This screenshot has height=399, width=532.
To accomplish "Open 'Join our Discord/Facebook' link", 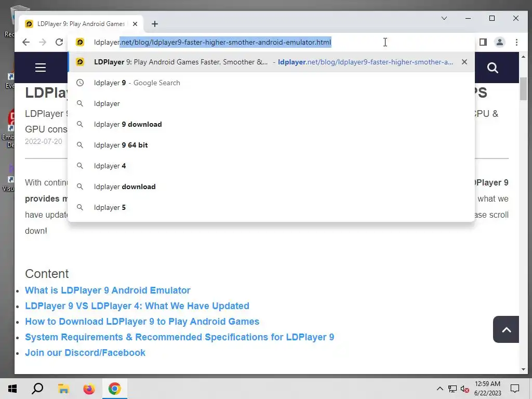I will 85,353.
